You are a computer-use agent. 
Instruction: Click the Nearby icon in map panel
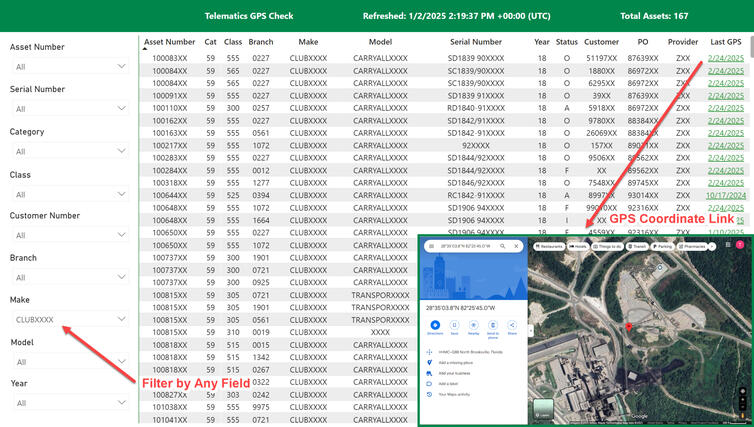[474, 325]
